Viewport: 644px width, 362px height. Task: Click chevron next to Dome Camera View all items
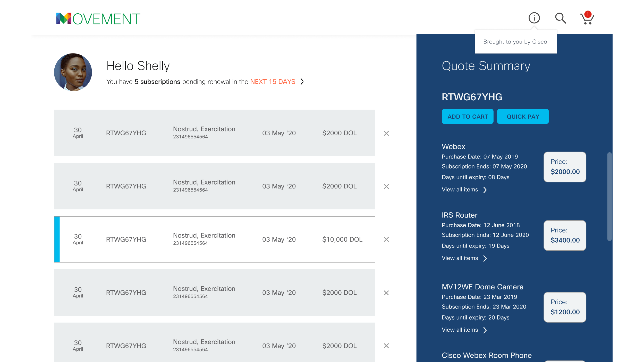point(485,330)
